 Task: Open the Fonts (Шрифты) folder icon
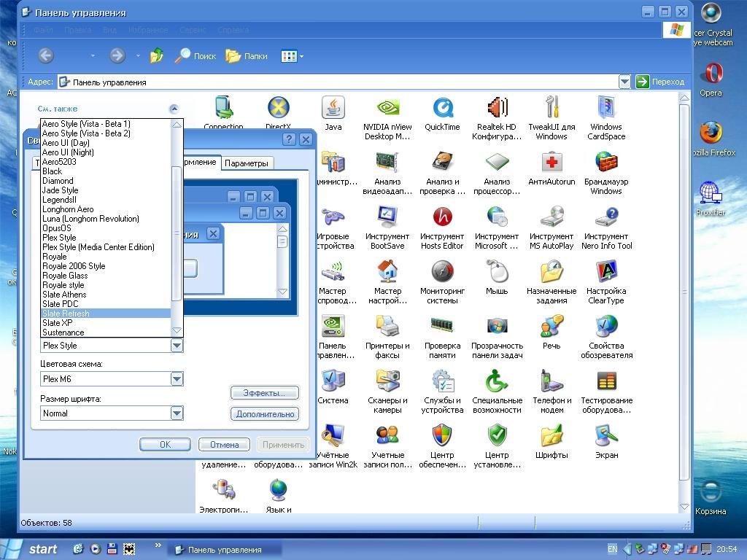pyautogui.click(x=551, y=436)
